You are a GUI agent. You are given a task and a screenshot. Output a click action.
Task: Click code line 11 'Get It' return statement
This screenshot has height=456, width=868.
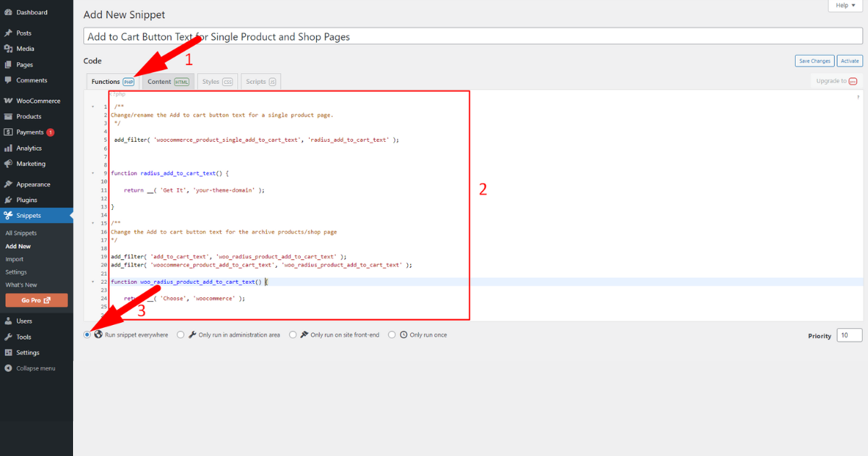[x=194, y=190]
